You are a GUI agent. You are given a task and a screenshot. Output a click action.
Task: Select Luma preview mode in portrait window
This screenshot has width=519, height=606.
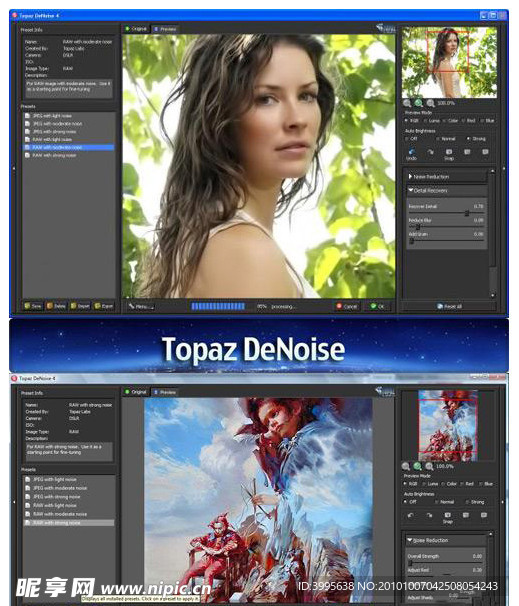pyautogui.click(x=432, y=121)
